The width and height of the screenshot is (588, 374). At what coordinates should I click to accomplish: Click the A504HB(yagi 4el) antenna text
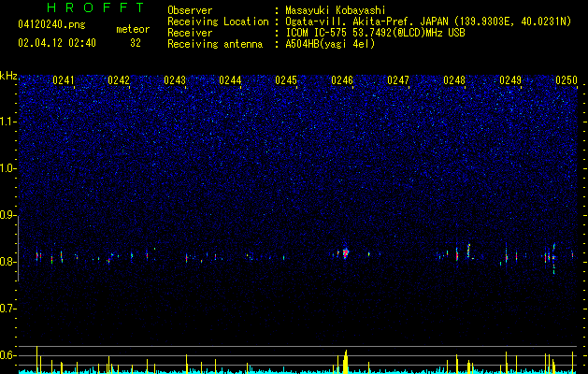tap(330, 44)
